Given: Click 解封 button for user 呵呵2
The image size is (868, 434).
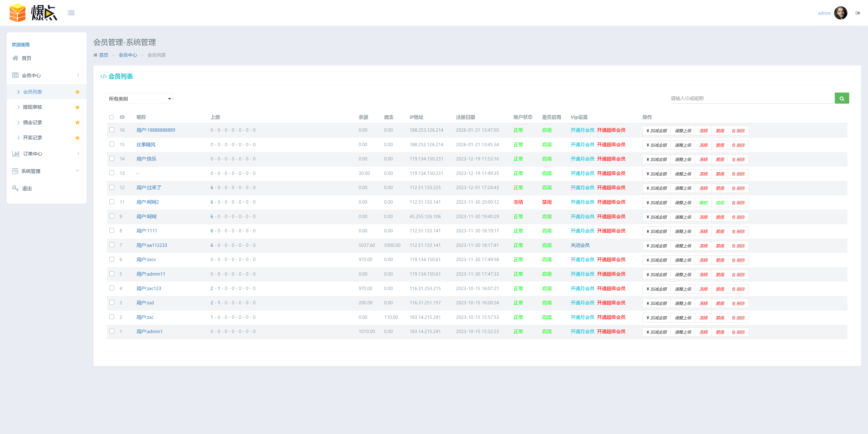Looking at the screenshot, I should click(x=703, y=203).
